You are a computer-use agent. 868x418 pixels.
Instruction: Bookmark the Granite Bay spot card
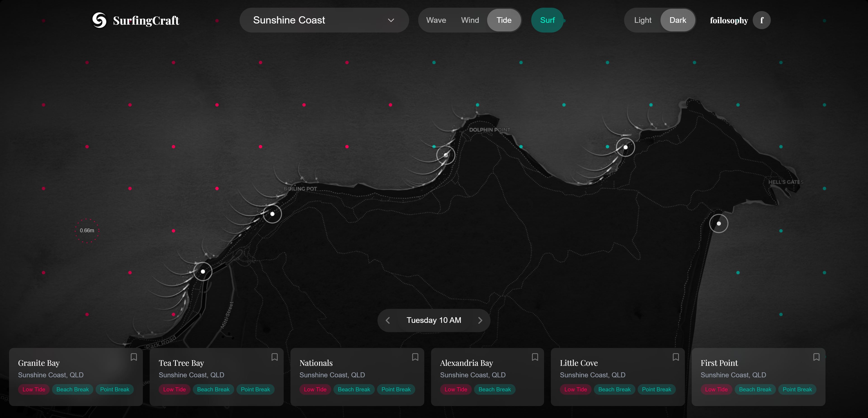click(x=134, y=357)
